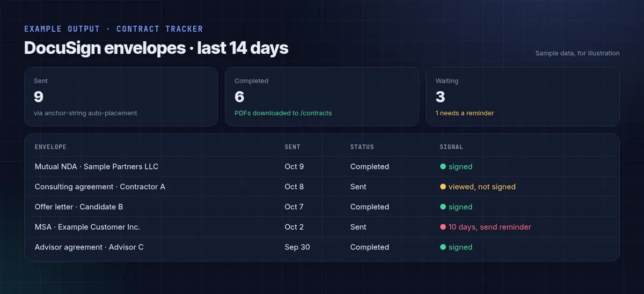Click the ENVELOPE column header
Screen dimensions: 644x294
[50, 147]
